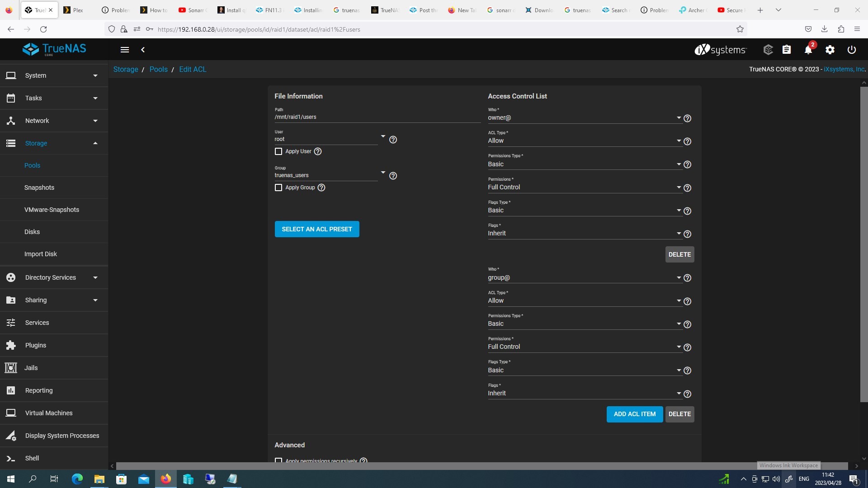Expand the System sidebar menu
The height and width of the screenshot is (488, 868).
[x=54, y=75]
